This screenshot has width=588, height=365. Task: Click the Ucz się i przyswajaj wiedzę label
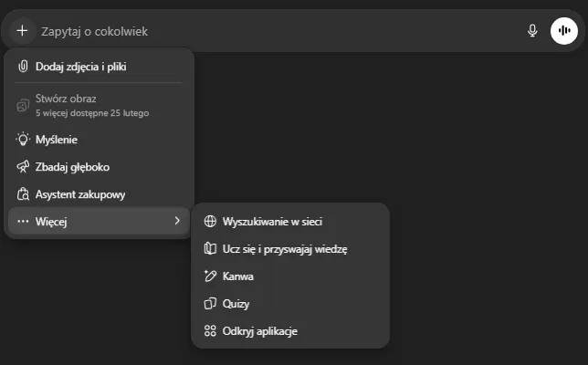click(285, 248)
